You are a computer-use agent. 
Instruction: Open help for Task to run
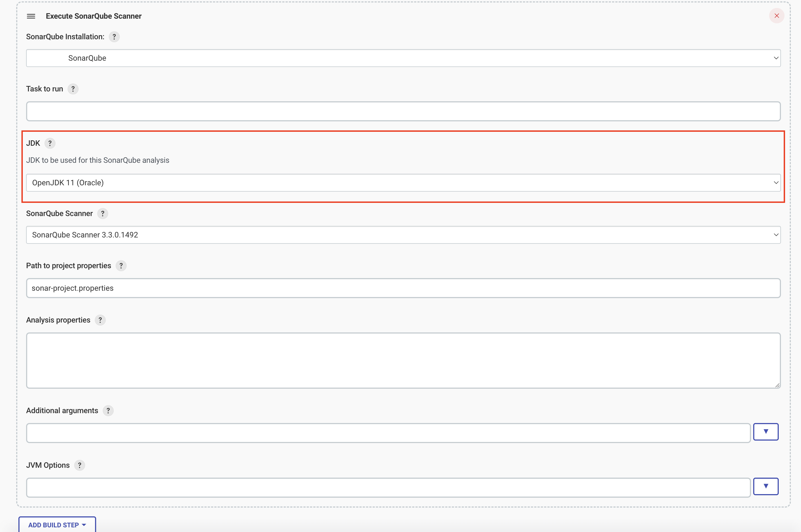[73, 89]
